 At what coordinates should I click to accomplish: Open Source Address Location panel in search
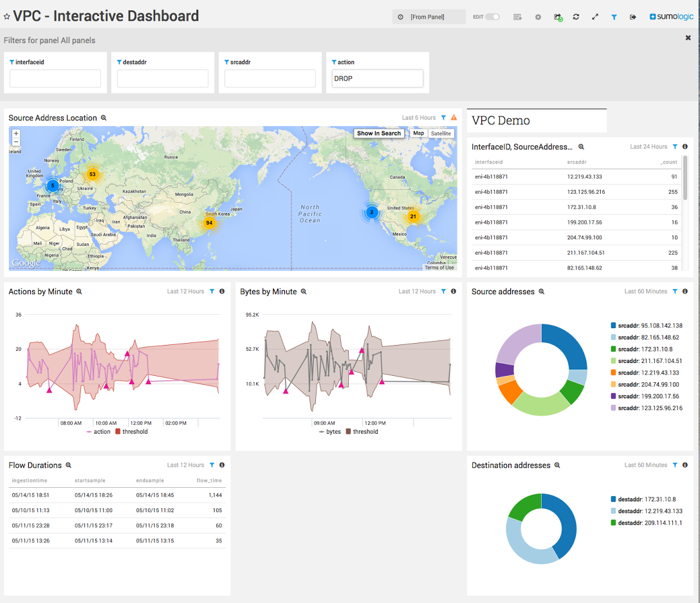click(104, 118)
